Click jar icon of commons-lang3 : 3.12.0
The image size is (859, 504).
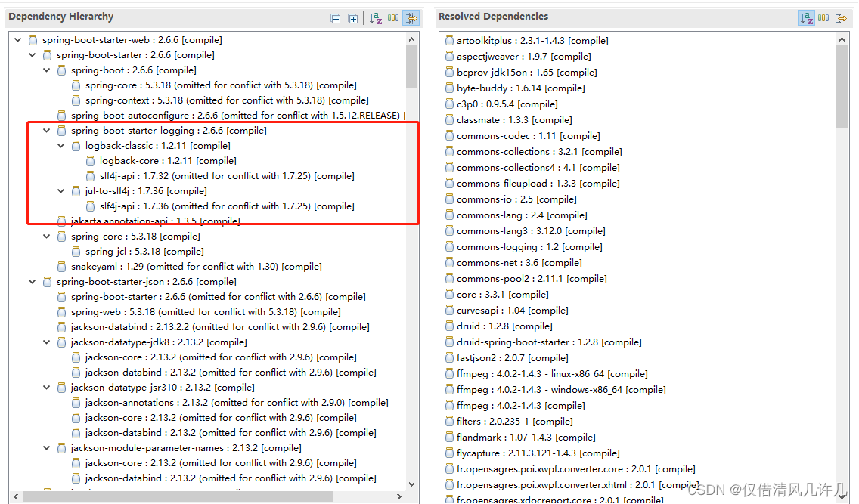[x=450, y=231]
